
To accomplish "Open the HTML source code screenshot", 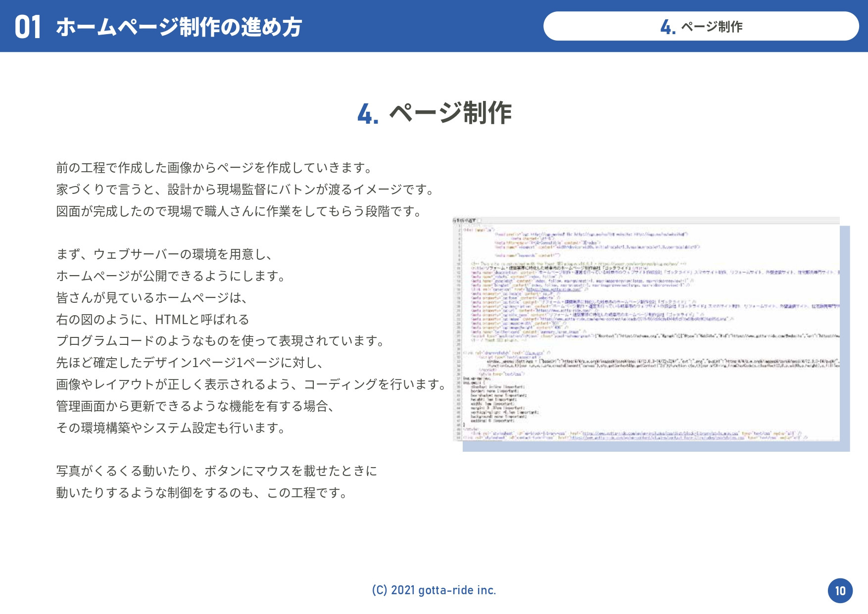I will click(646, 329).
